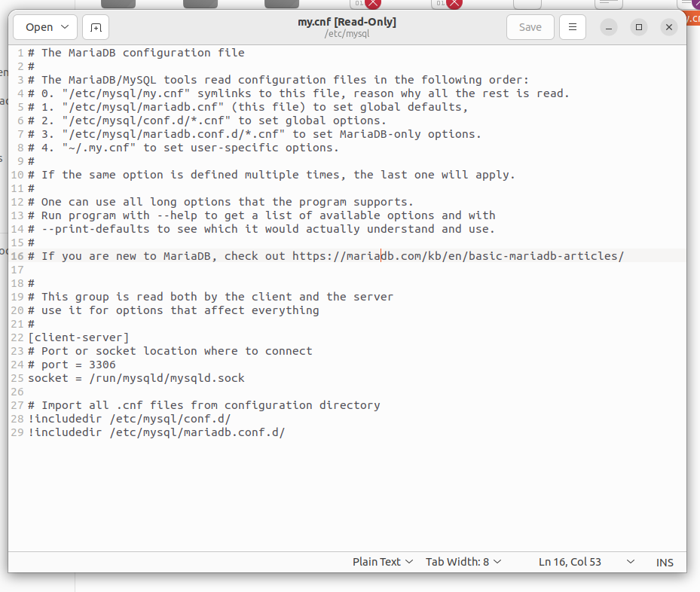Close the my.cnf editor window

click(669, 27)
